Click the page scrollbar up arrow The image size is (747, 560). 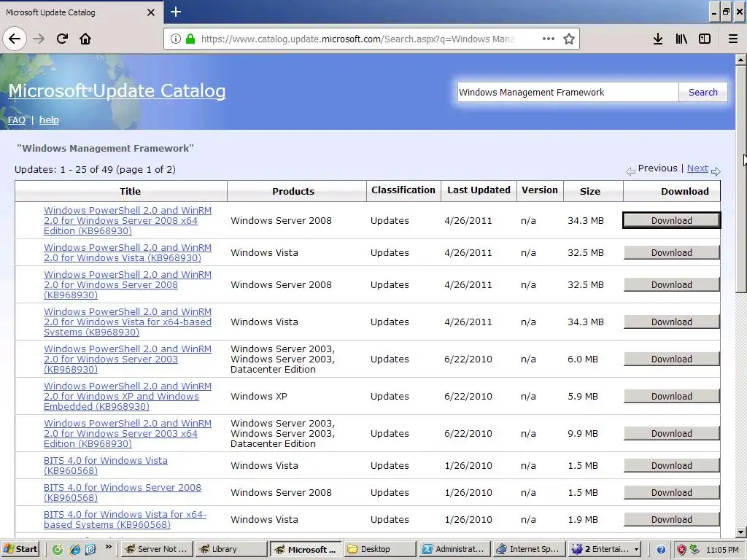(x=740, y=60)
